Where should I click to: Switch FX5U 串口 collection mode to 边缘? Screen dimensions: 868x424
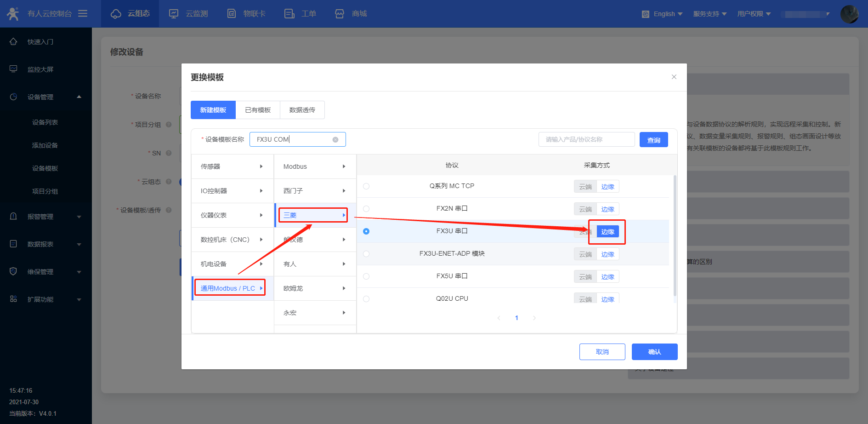(607, 277)
